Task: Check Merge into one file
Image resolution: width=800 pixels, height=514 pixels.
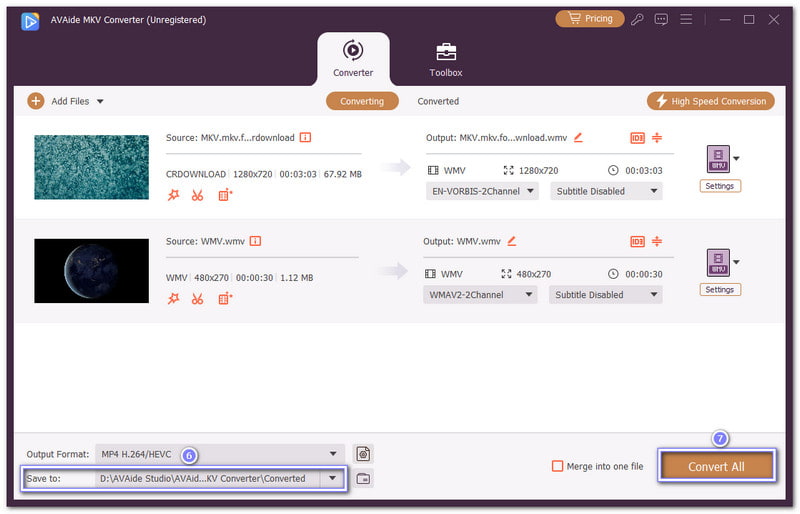Action: 558,467
